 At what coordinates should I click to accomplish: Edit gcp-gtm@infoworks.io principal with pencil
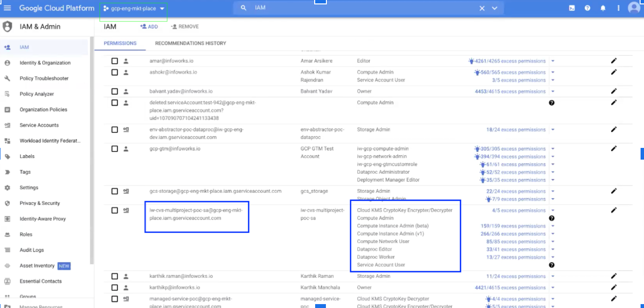614,148
